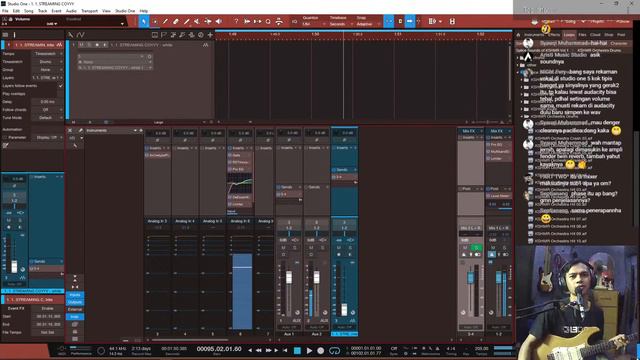Click the Display Off automation button

pos(47,138)
